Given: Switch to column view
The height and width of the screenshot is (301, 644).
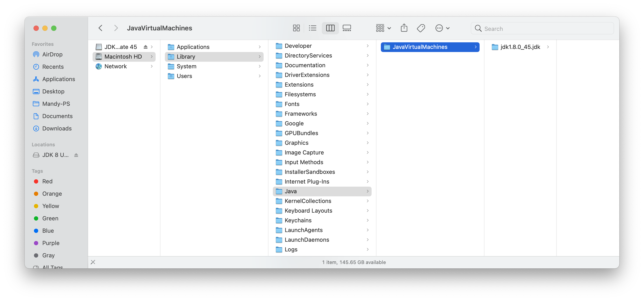Looking at the screenshot, I should point(330,28).
